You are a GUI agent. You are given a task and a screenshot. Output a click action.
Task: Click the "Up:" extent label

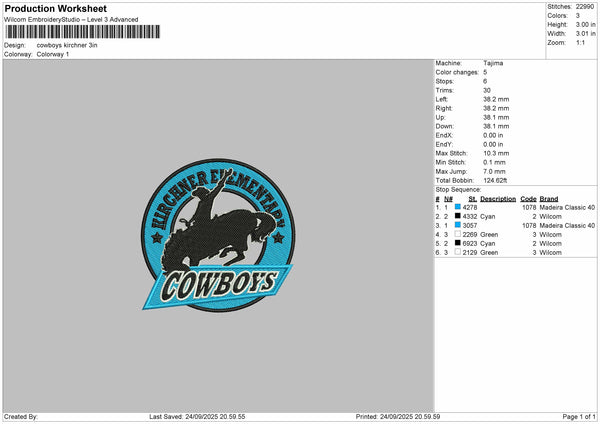click(x=440, y=117)
